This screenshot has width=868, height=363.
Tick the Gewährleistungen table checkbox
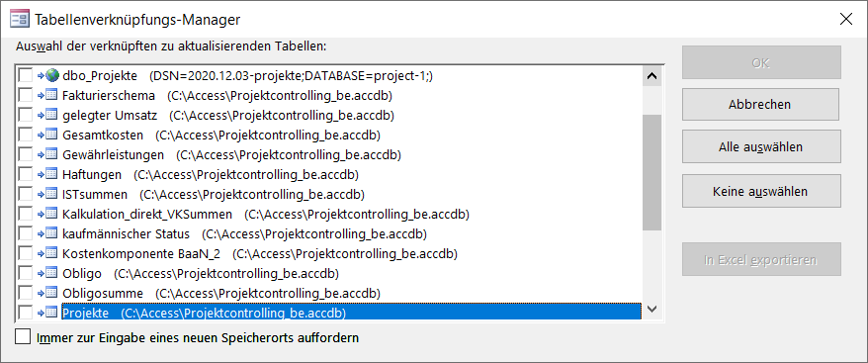click(26, 154)
